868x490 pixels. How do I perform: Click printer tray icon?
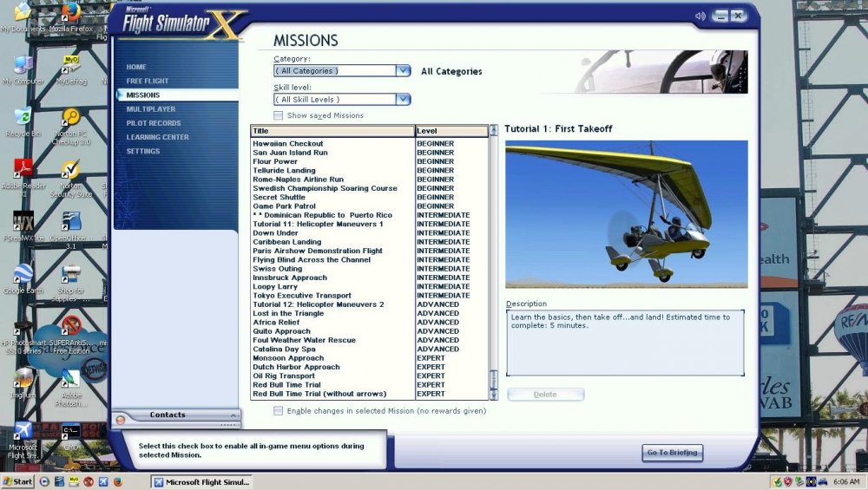point(823,481)
